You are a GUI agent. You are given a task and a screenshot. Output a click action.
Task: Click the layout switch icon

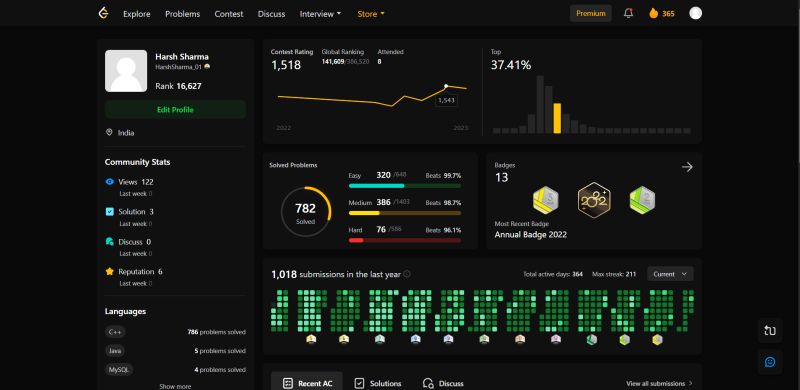(770, 330)
